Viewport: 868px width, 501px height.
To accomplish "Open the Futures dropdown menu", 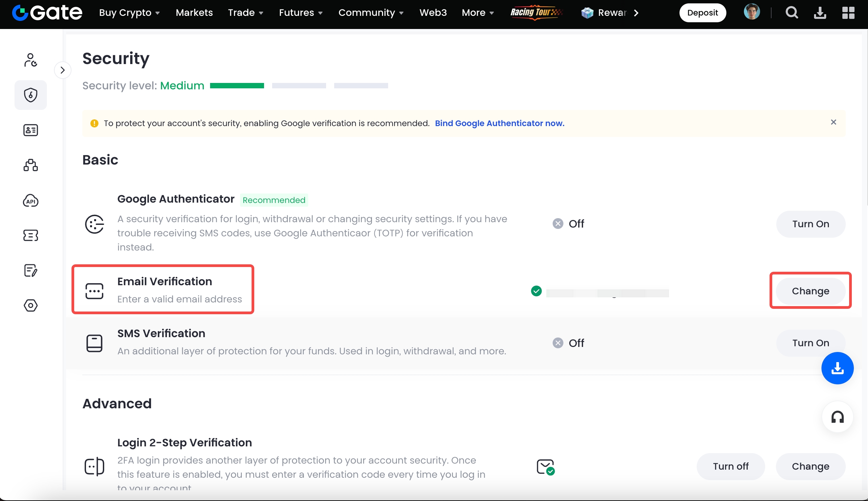I will click(x=300, y=13).
